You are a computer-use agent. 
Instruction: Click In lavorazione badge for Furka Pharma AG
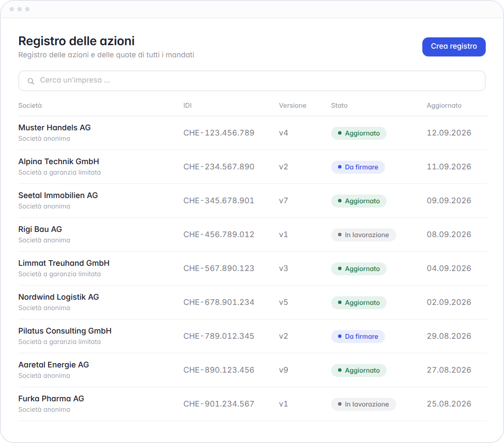pos(364,404)
